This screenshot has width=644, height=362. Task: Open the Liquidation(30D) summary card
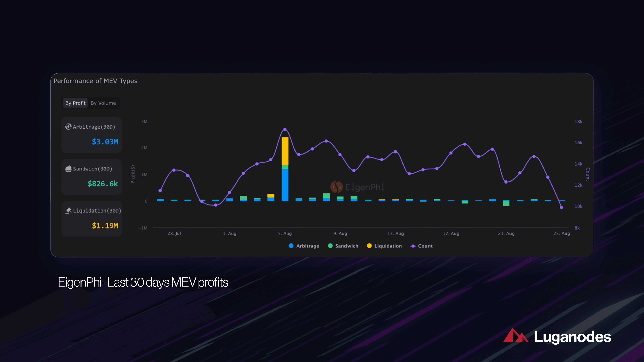[x=92, y=219]
